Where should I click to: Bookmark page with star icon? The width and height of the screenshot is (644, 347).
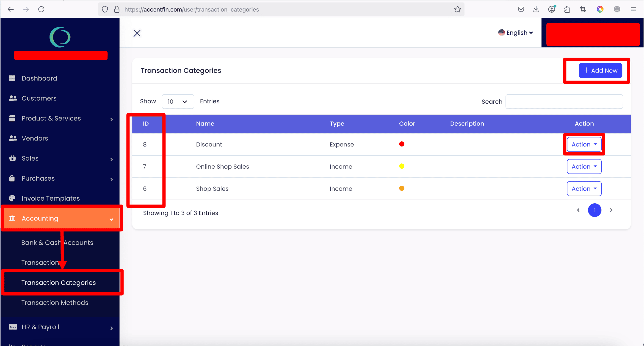(x=458, y=9)
